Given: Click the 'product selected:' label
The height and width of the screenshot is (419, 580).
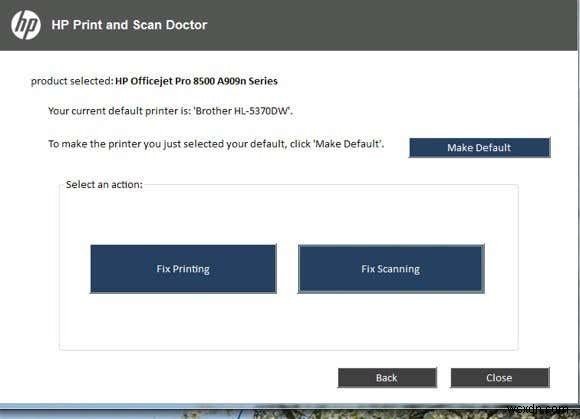Looking at the screenshot, I should (x=72, y=81).
